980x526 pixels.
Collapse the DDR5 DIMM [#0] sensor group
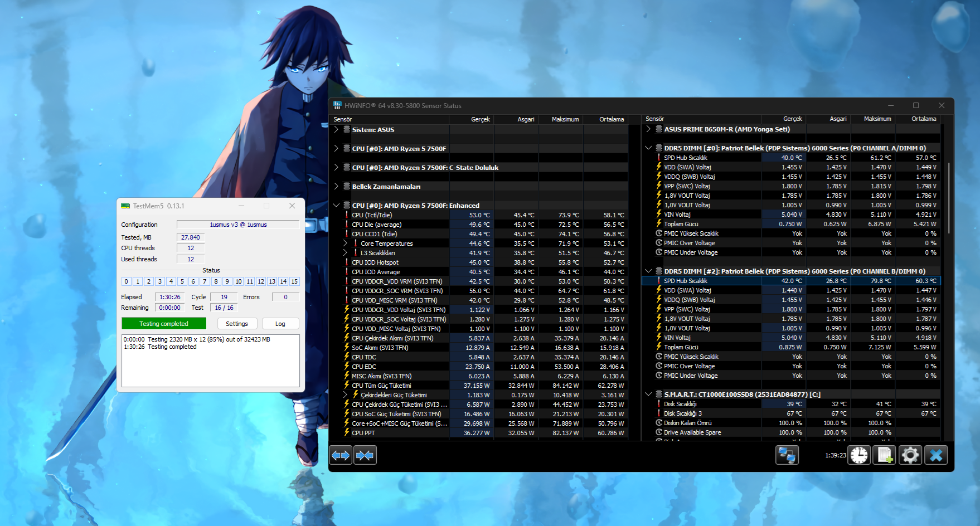[648, 148]
